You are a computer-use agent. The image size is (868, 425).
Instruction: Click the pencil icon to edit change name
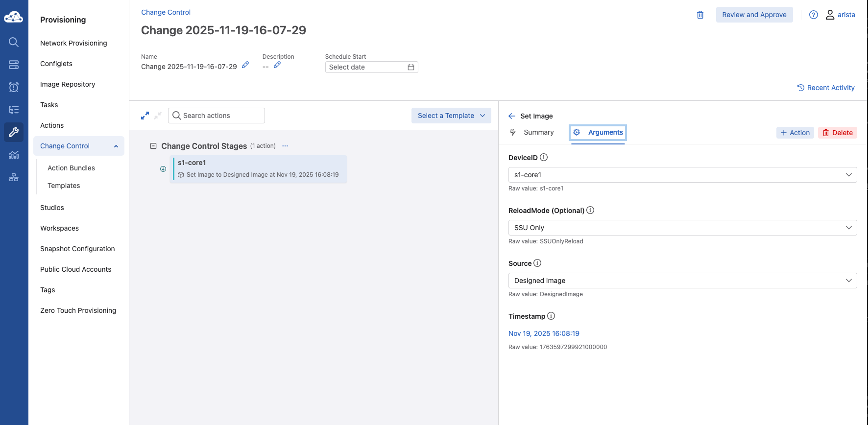pos(245,65)
